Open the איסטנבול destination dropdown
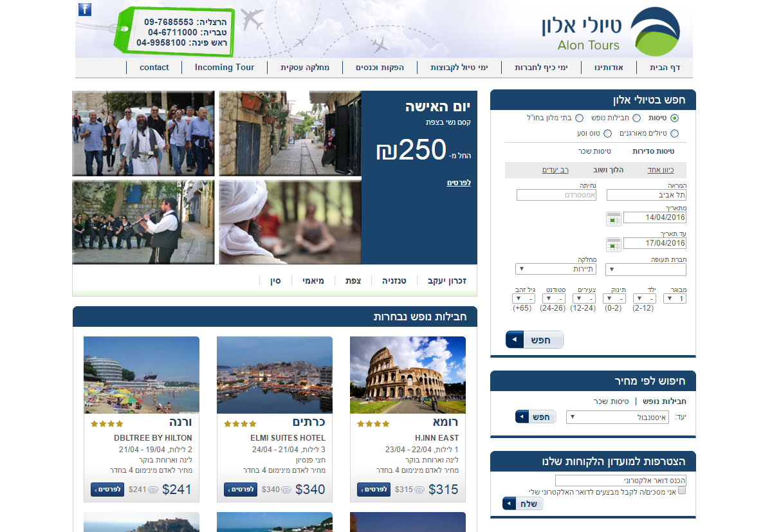Viewport: 772px width, 532px height. (617, 417)
